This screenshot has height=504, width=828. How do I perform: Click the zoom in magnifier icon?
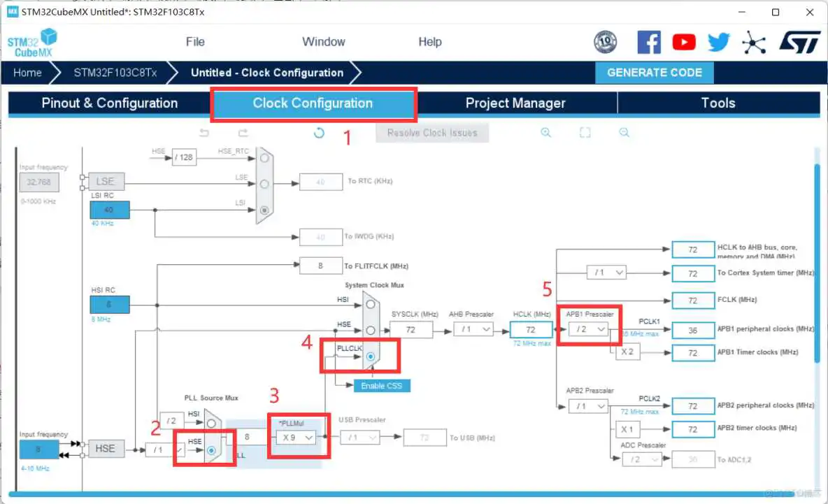pyautogui.click(x=546, y=133)
